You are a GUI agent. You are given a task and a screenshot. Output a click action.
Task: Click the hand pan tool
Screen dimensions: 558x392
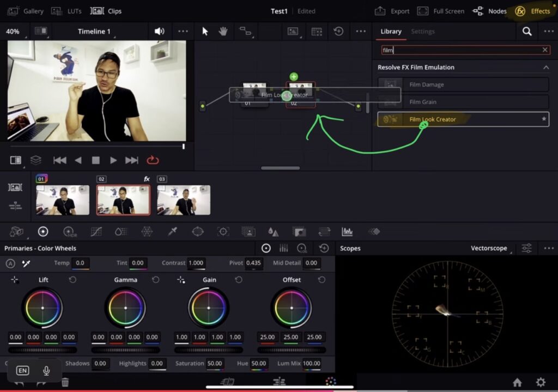pyautogui.click(x=223, y=31)
